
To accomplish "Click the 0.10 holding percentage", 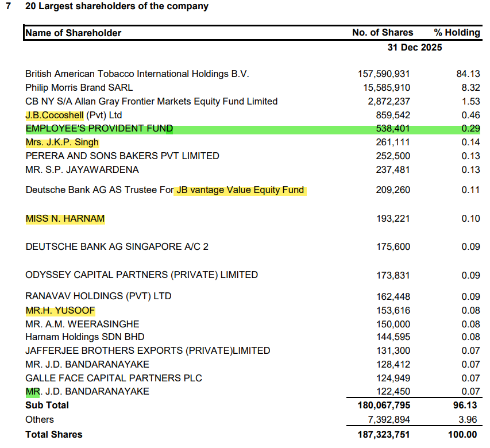I will 470,218.
